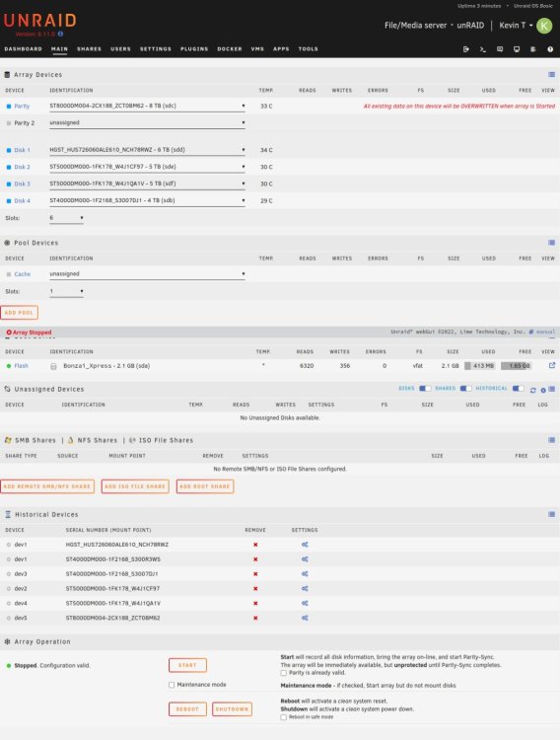Click the Flash free space usage bar

516,366
